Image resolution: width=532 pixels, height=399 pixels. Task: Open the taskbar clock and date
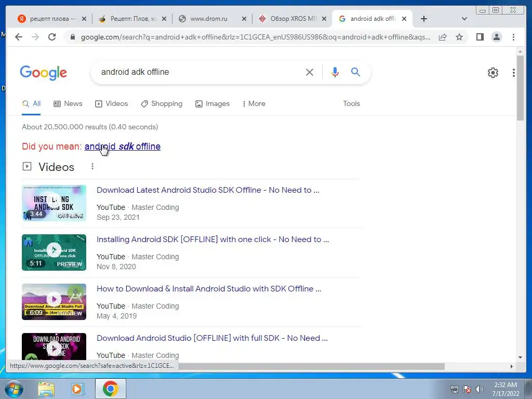pos(506,389)
